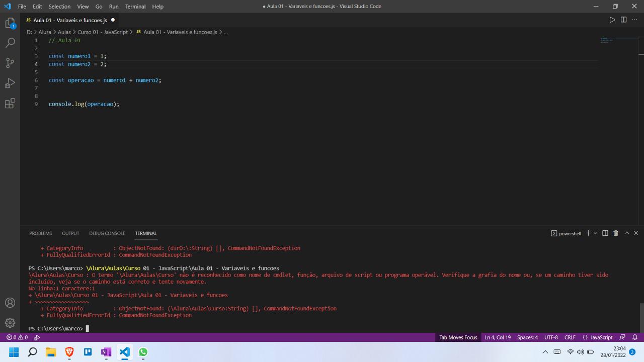Switch to the DEBUG CONSOLE tab
Image resolution: width=644 pixels, height=362 pixels.
pyautogui.click(x=107, y=233)
